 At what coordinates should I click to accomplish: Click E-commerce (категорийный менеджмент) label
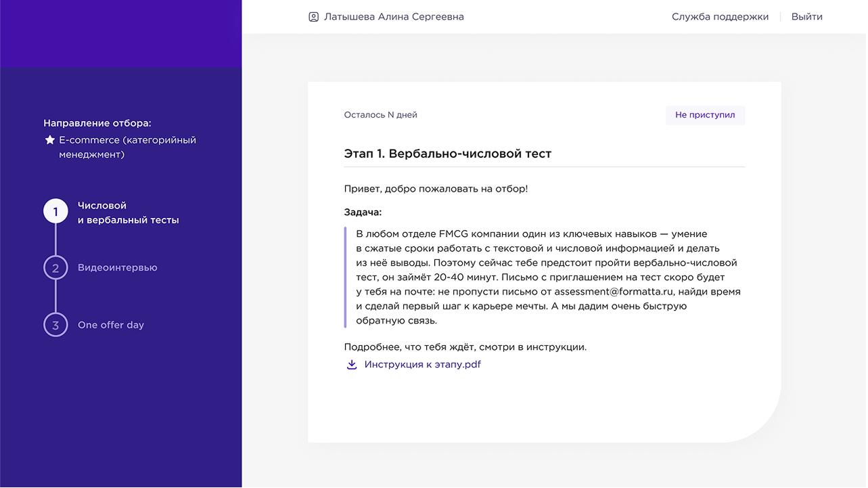click(127, 148)
